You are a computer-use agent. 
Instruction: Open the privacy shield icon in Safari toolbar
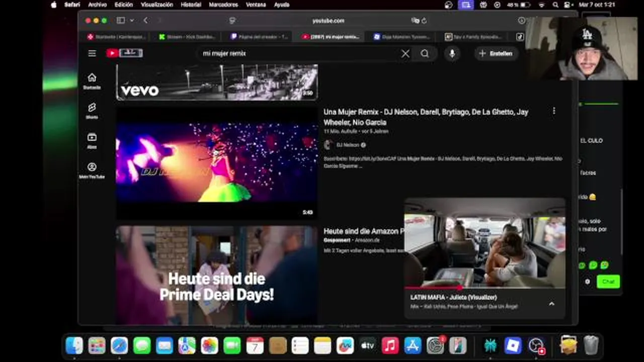click(x=232, y=21)
